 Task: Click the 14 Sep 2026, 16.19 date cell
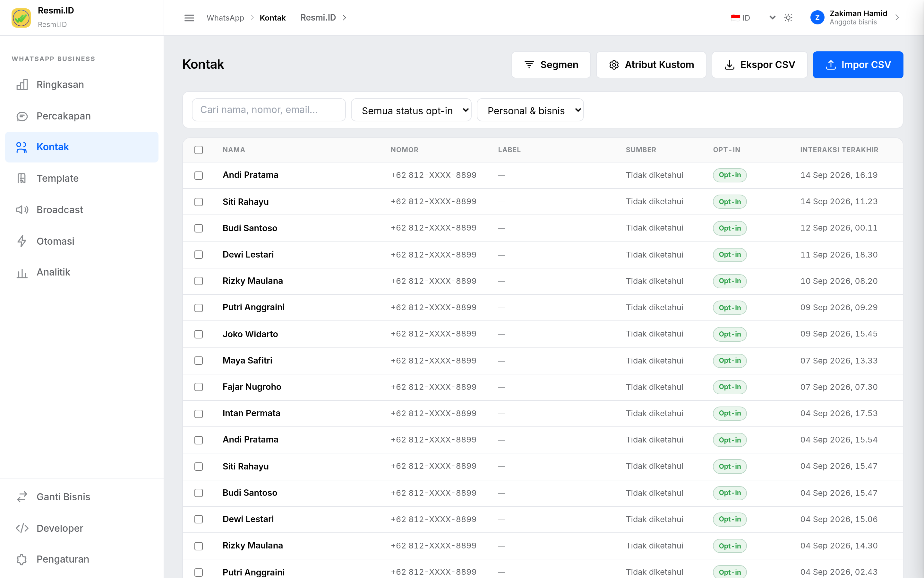[839, 175]
